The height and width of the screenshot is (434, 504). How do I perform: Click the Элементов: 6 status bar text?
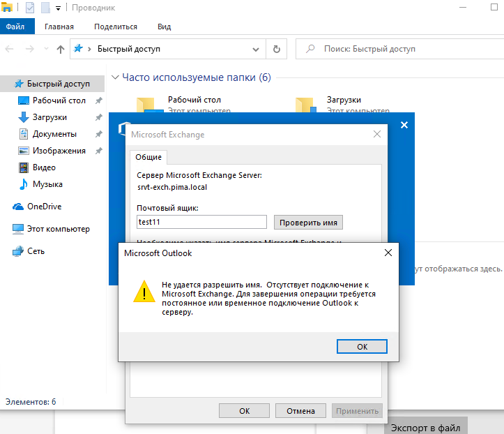[x=31, y=402]
